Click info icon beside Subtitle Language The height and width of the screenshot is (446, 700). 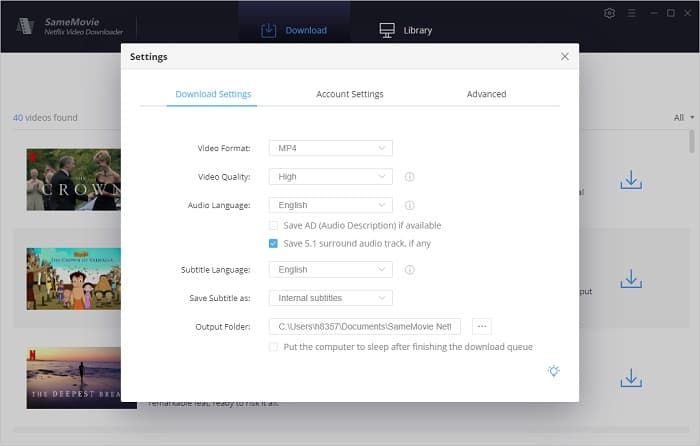coord(410,270)
